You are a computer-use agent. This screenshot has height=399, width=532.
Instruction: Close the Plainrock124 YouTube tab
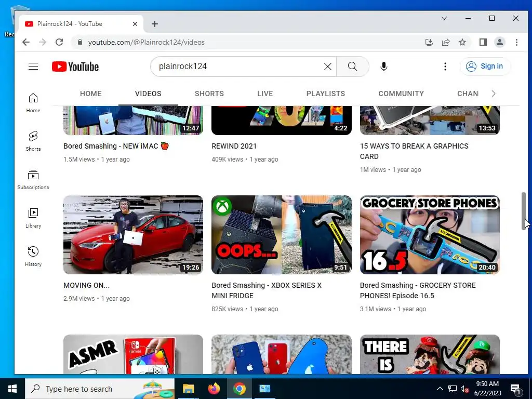135,24
